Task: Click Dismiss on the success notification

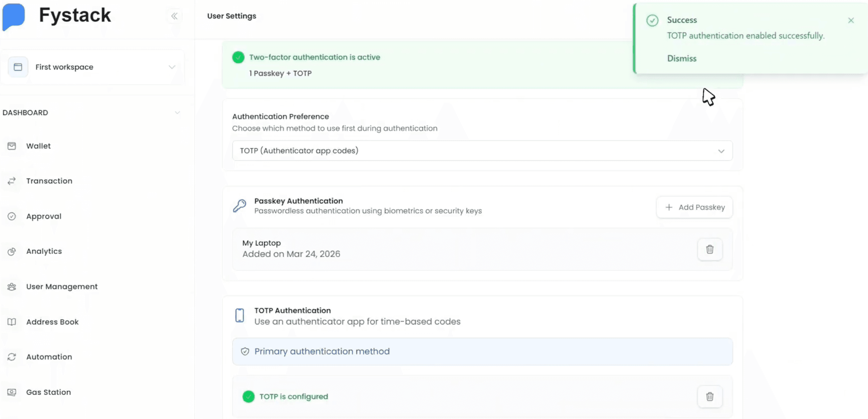Action: coord(682,58)
